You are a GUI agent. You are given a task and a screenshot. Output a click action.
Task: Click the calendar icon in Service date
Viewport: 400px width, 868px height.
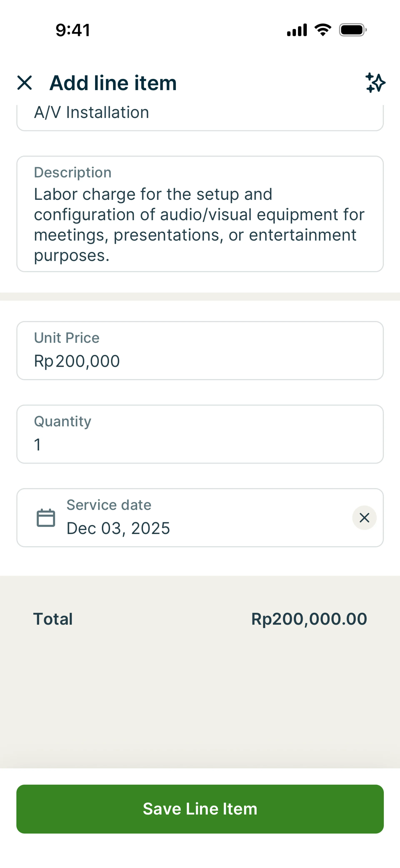click(46, 518)
